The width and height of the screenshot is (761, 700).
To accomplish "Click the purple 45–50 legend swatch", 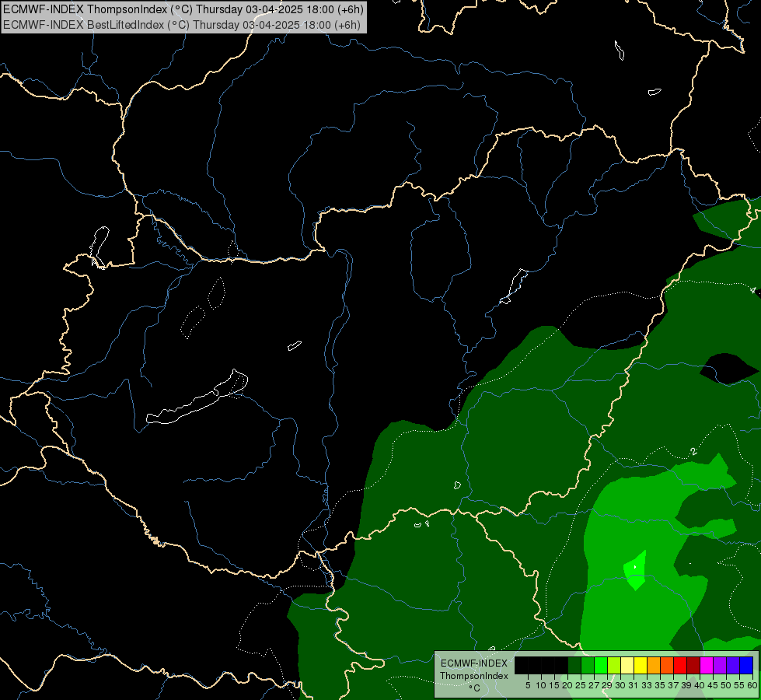I will click(x=720, y=665).
